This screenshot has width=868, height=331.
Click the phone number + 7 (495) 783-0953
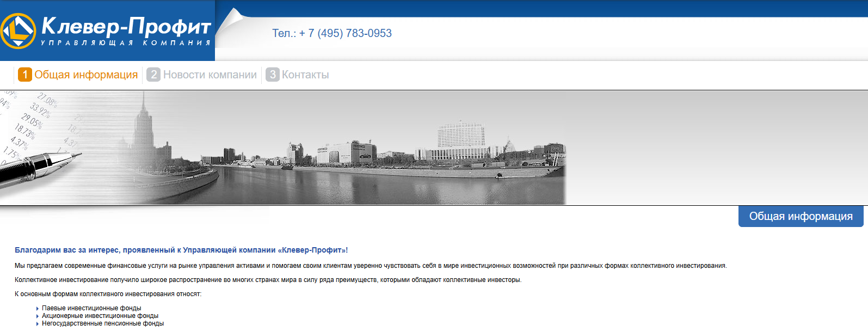[345, 33]
